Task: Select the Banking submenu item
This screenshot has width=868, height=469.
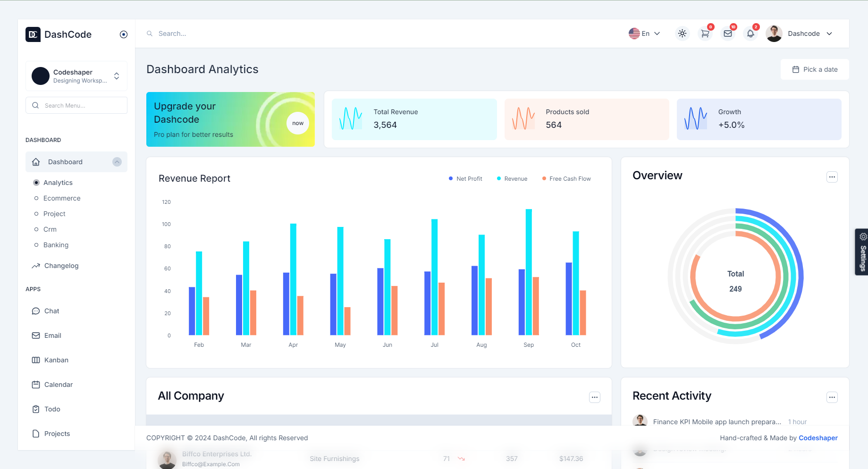Action: (x=56, y=245)
